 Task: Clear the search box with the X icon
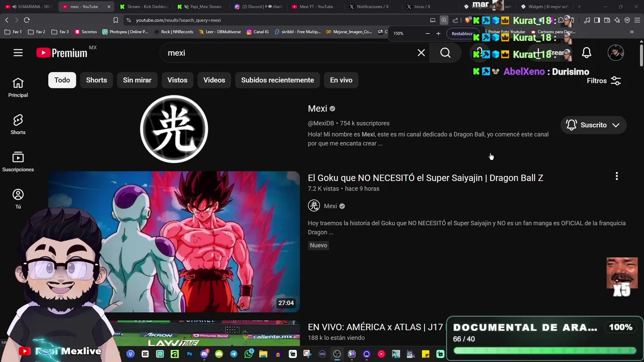click(x=421, y=53)
